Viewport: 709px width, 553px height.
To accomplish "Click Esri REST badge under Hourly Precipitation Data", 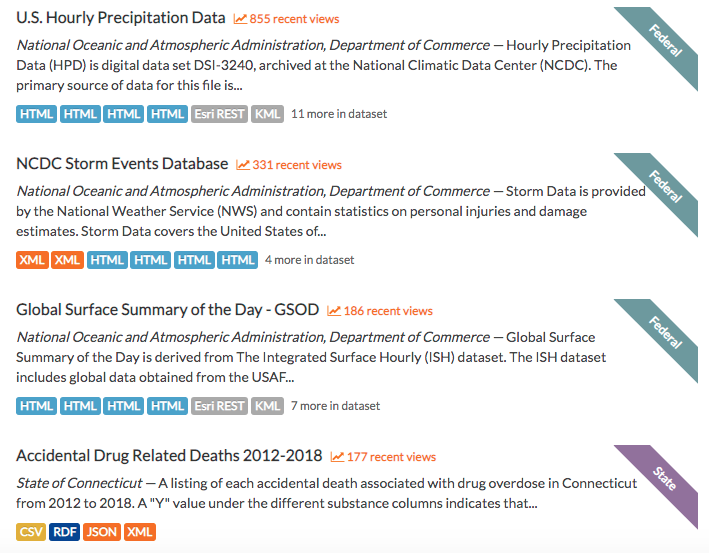I will point(219,114).
